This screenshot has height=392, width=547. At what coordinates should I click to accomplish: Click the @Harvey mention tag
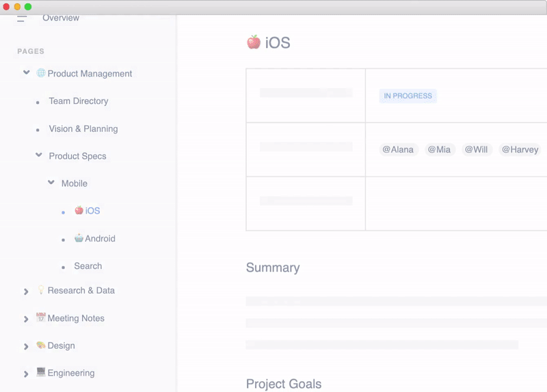click(x=520, y=149)
